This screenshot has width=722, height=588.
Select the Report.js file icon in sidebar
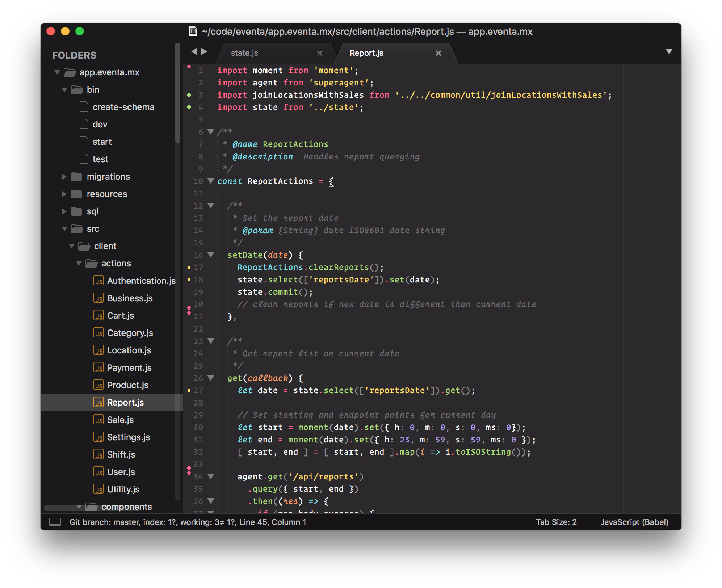(98, 402)
